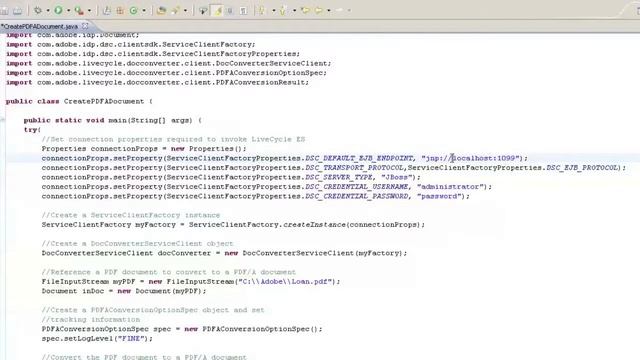The image size is (640, 360).
Task: Click the "FINE" log level string
Action: (131, 339)
